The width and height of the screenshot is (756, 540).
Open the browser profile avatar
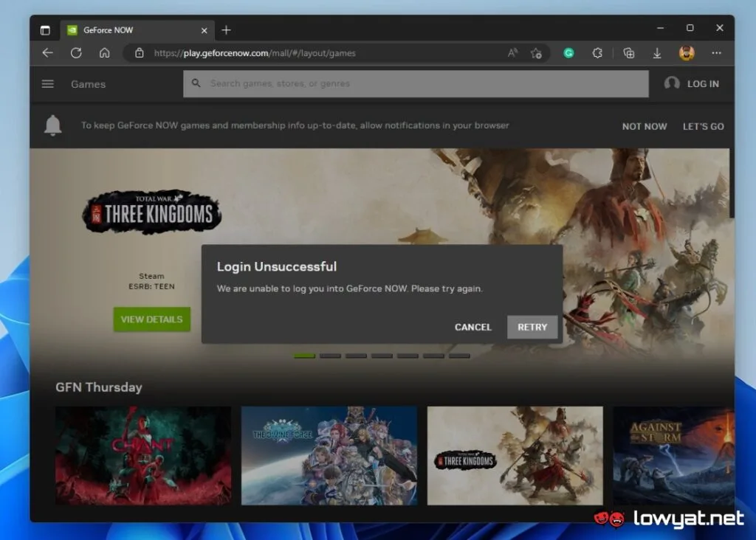click(x=687, y=53)
